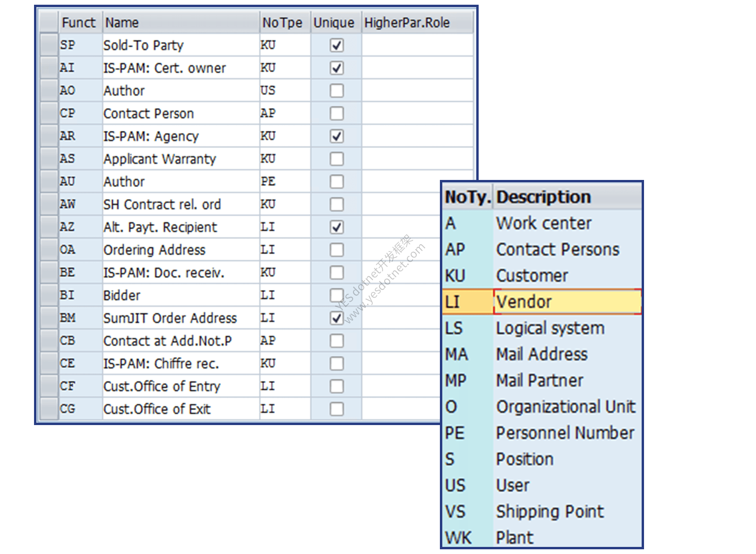Image resolution: width=756 pixels, height=554 pixels.
Task: Click HigherPar.Role cell for Sold-To Party
Action: click(417, 45)
